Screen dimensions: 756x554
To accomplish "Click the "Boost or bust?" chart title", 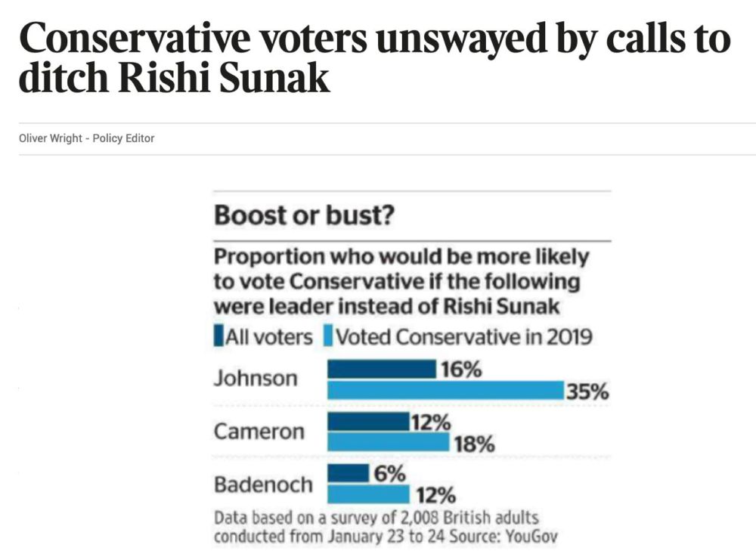I will tap(305, 215).
